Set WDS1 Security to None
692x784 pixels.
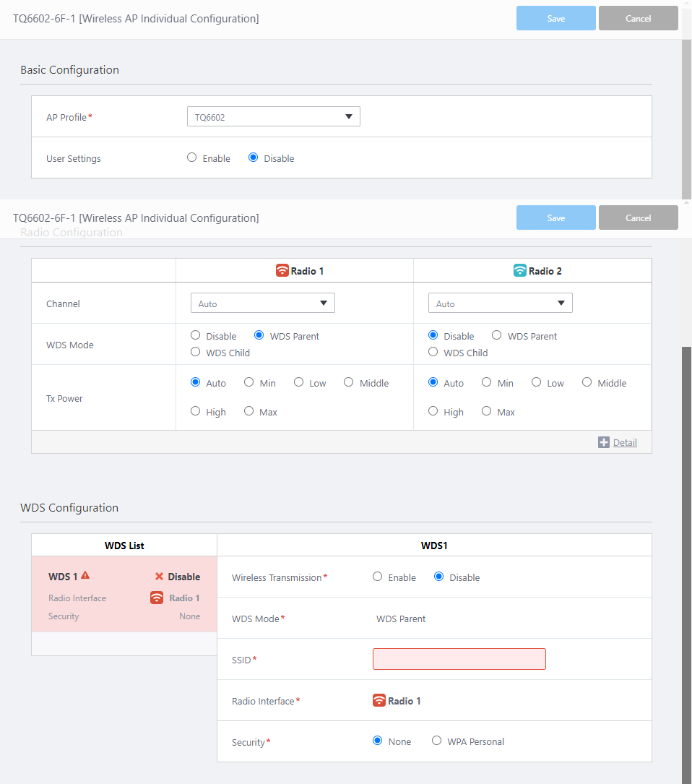pos(378,741)
